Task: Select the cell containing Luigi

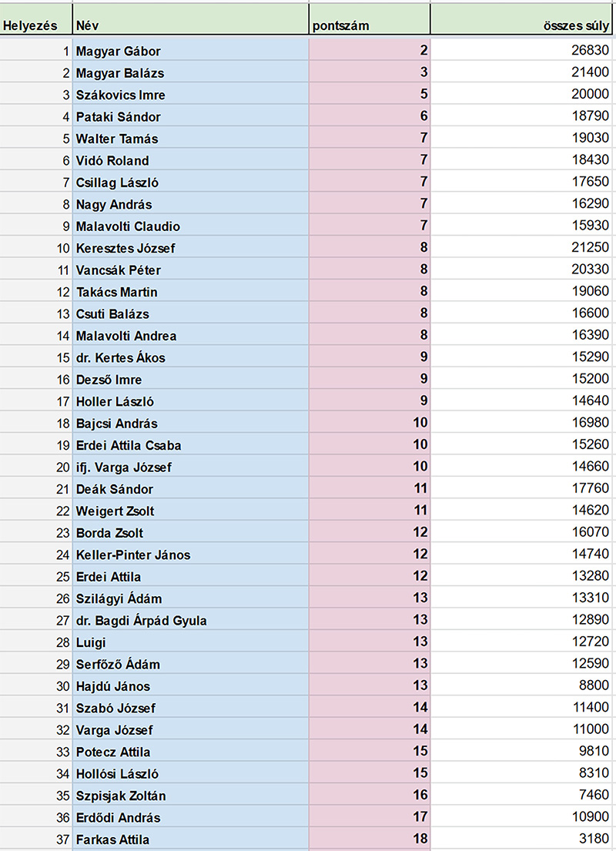Action: [190, 642]
